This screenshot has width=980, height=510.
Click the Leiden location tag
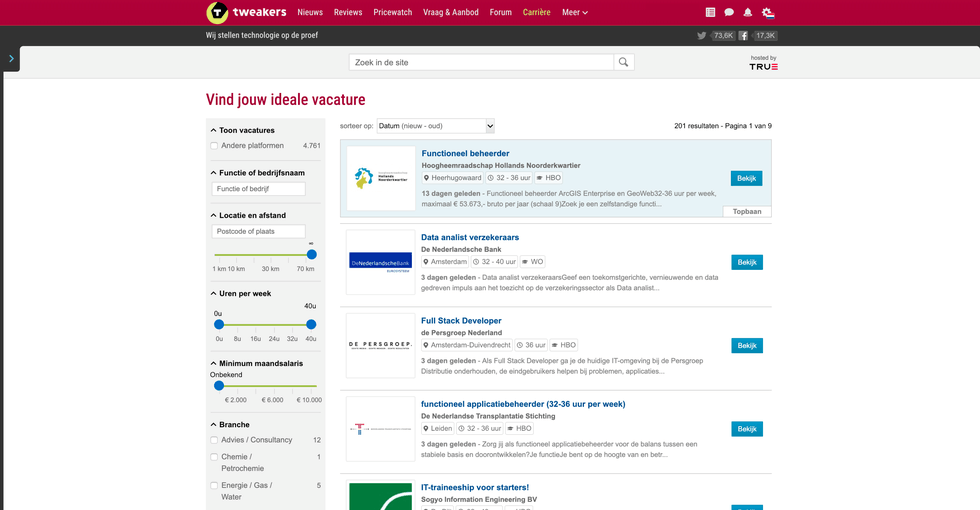point(438,429)
